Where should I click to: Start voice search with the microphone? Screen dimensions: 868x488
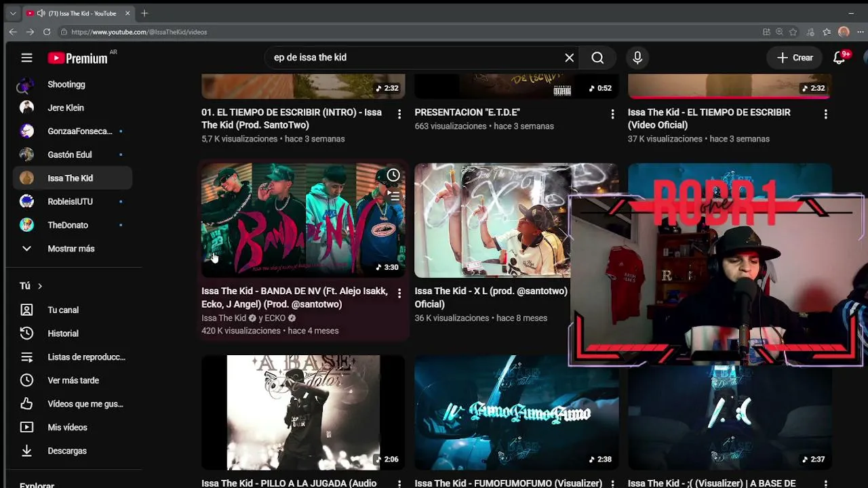[637, 58]
